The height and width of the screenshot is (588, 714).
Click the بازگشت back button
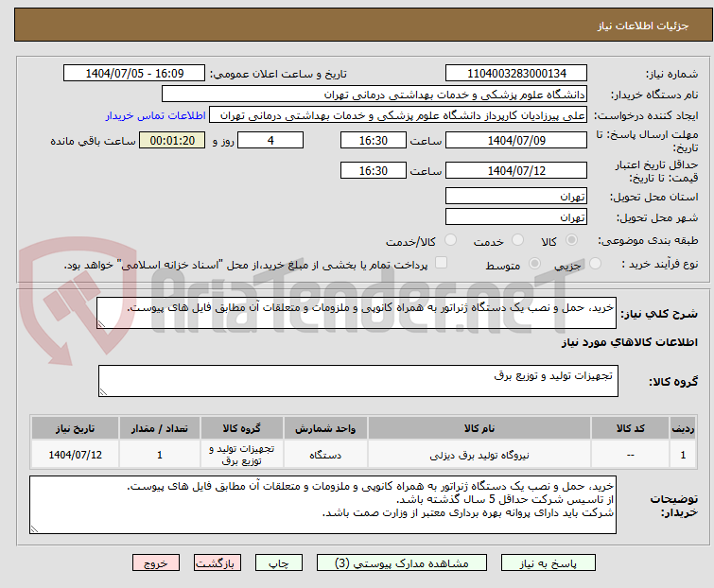(216, 562)
